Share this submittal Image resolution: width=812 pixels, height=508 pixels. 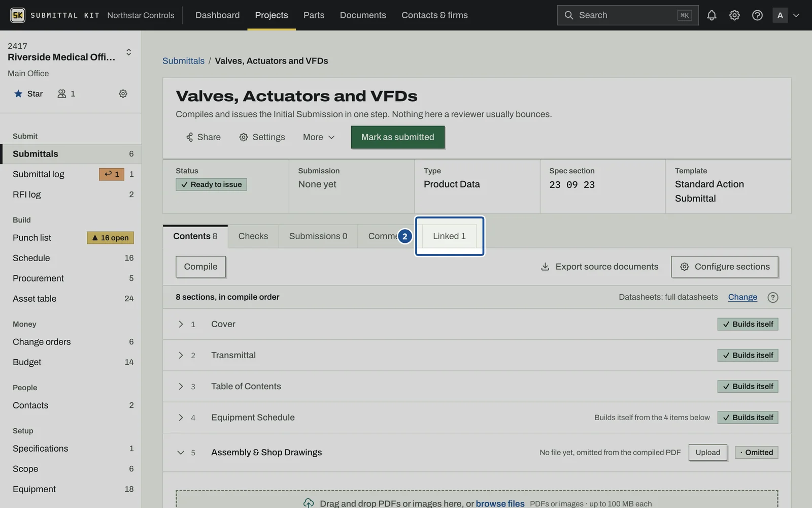[203, 137]
